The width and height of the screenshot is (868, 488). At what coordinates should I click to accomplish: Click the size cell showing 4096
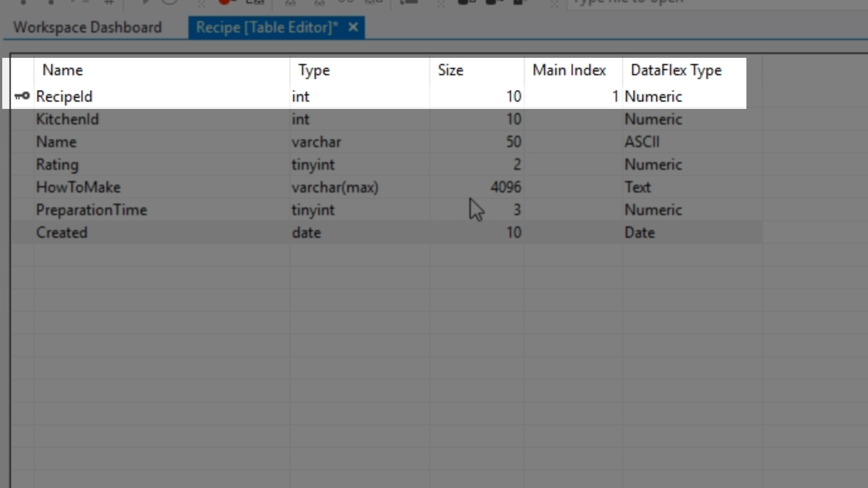pos(505,188)
